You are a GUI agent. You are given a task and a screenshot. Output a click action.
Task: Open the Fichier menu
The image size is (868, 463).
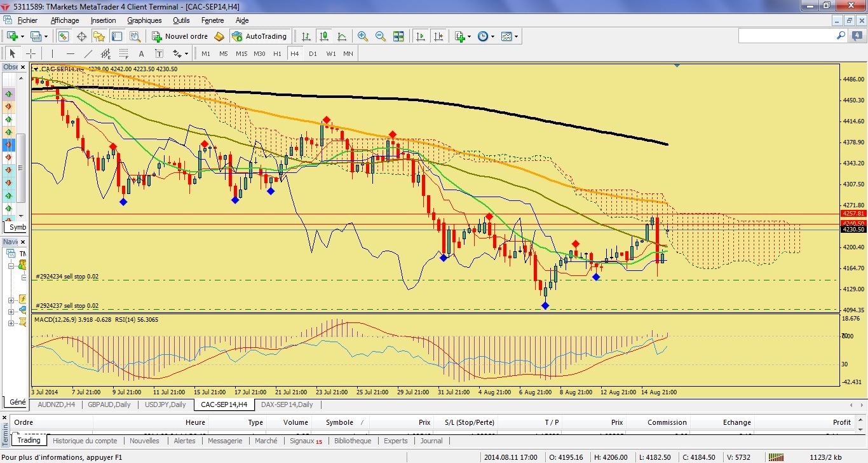pyautogui.click(x=28, y=20)
